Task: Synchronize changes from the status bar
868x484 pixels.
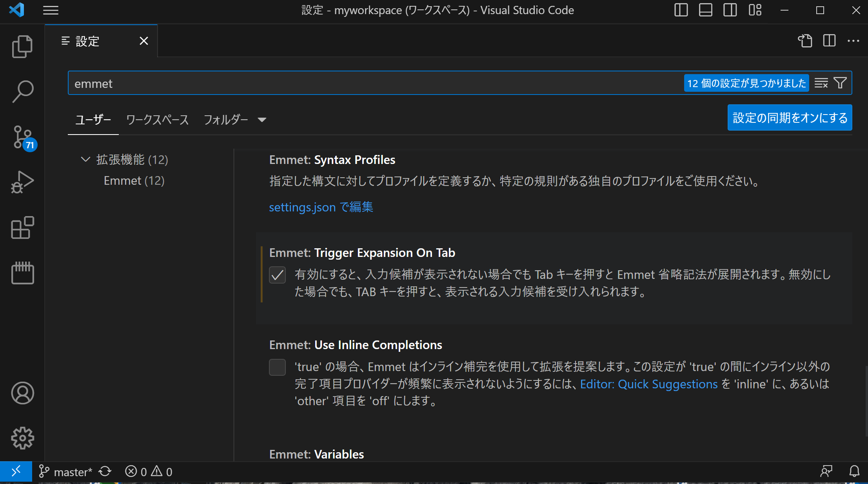Action: point(105,471)
